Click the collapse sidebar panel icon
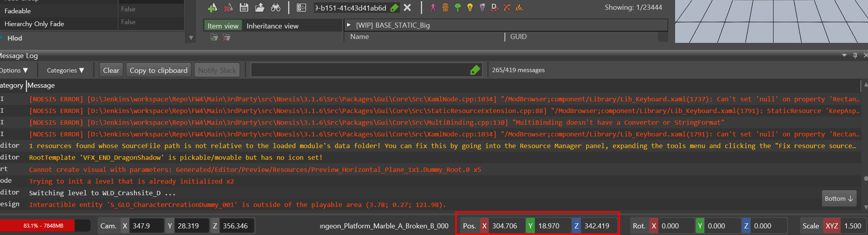This screenshot has height=235, width=868. tap(301, 7)
